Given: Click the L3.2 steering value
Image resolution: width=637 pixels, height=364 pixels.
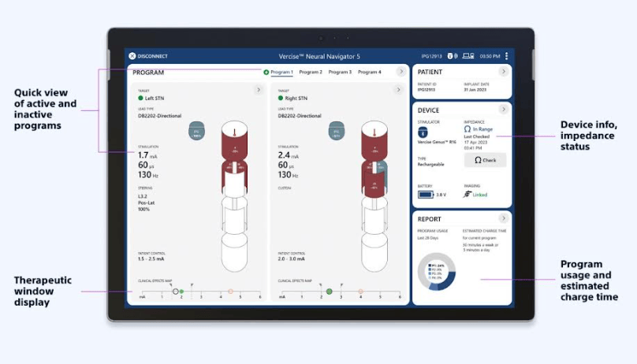Looking at the screenshot, I should [x=143, y=196].
